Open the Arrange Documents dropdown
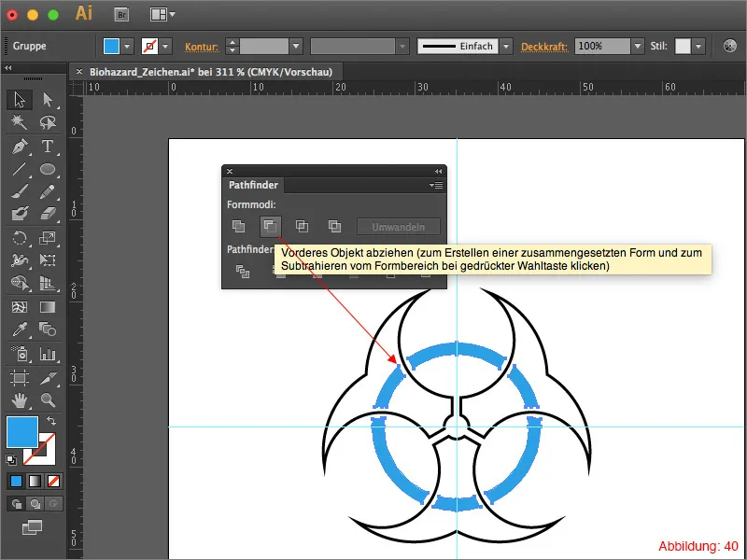Viewport: 747px width, 560px height. 162,15
